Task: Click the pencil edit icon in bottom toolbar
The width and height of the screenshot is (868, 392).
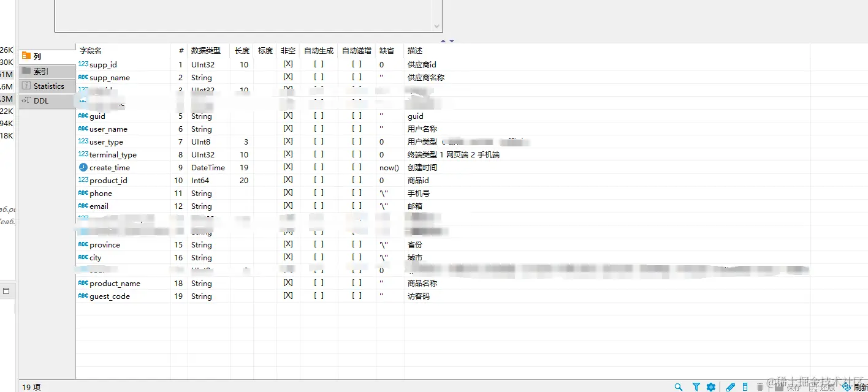Action: [731, 387]
